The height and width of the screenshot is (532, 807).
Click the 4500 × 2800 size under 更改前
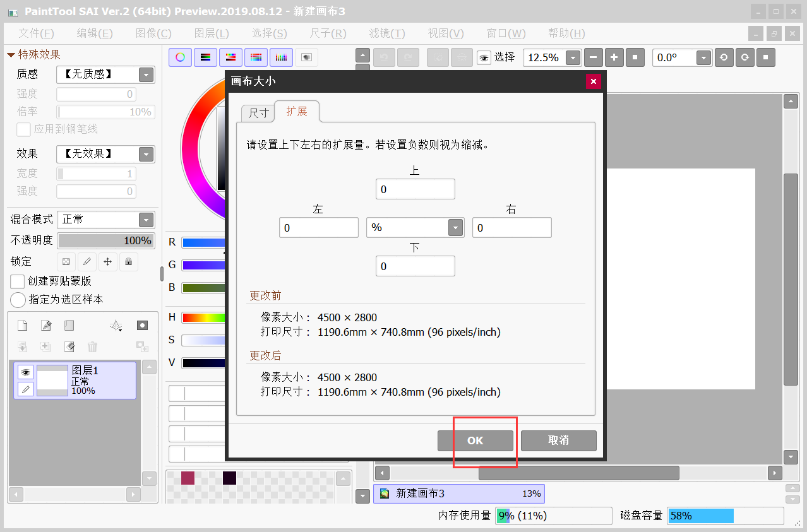(x=347, y=317)
